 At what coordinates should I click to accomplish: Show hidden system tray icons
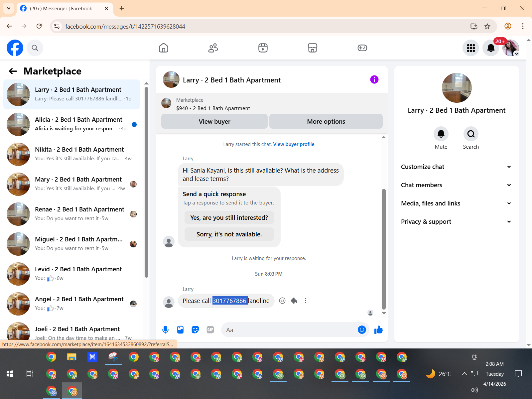pos(464,374)
